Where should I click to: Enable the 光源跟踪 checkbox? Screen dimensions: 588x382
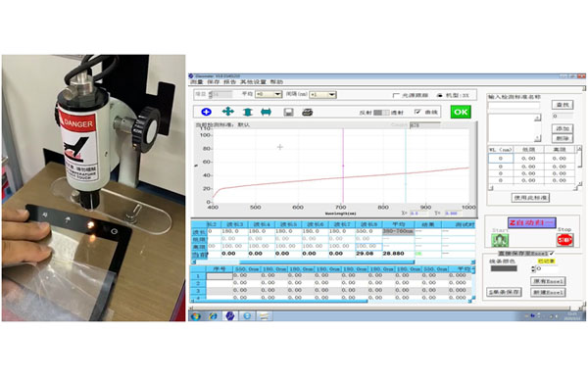click(396, 96)
